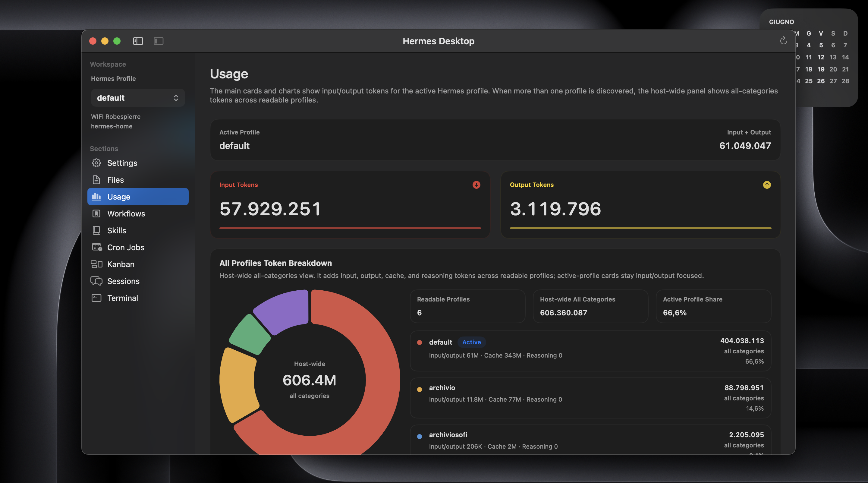Click the blue dot beside archiviosofi profile

pyautogui.click(x=419, y=436)
